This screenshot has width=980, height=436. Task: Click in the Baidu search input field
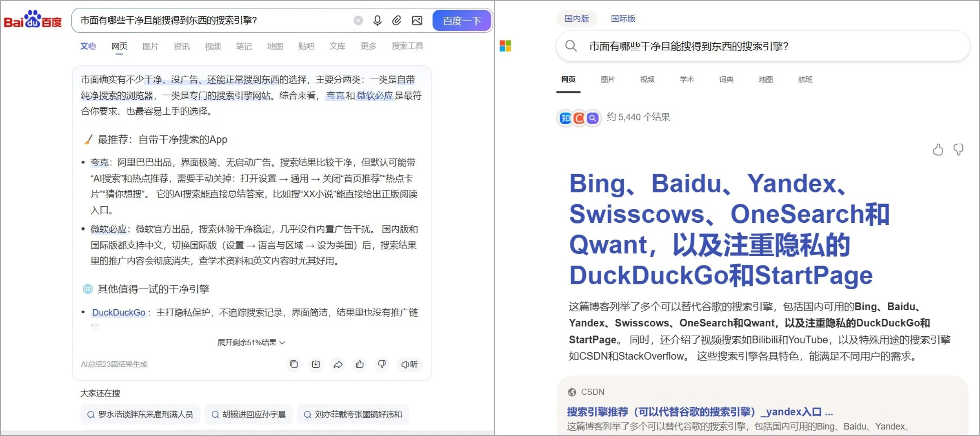[x=212, y=20]
